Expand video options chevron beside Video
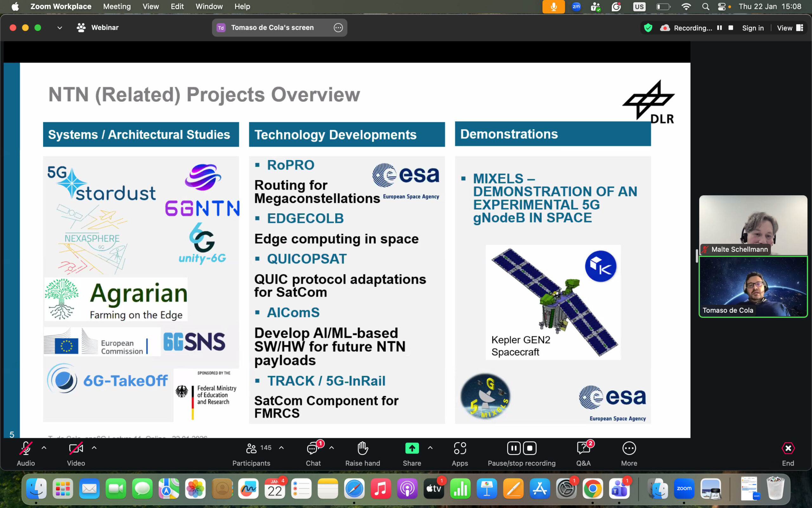812x508 pixels. point(94,448)
